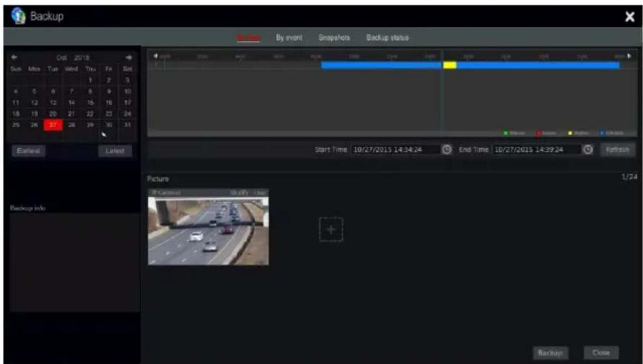The height and width of the screenshot is (364, 643).
Task: Click the Oct month label
Action: click(62, 58)
